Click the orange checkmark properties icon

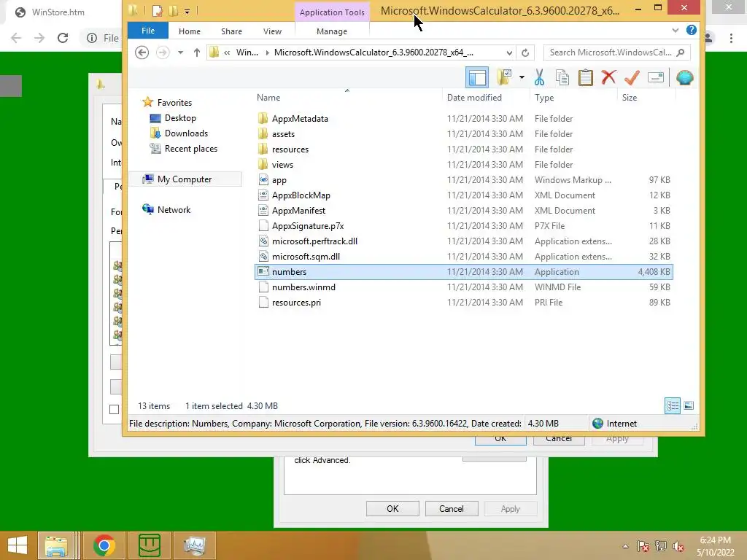(632, 77)
